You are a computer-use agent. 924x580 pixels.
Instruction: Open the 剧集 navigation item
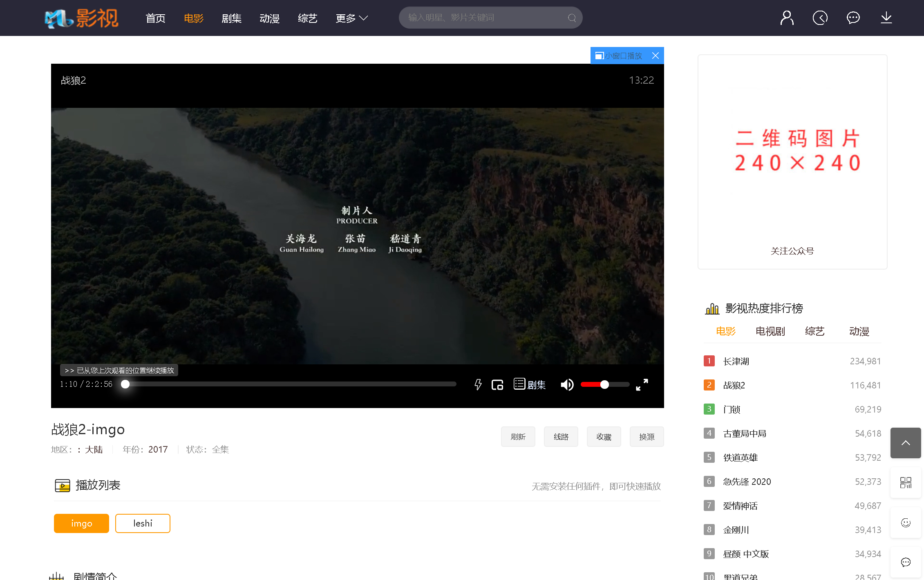pos(231,18)
